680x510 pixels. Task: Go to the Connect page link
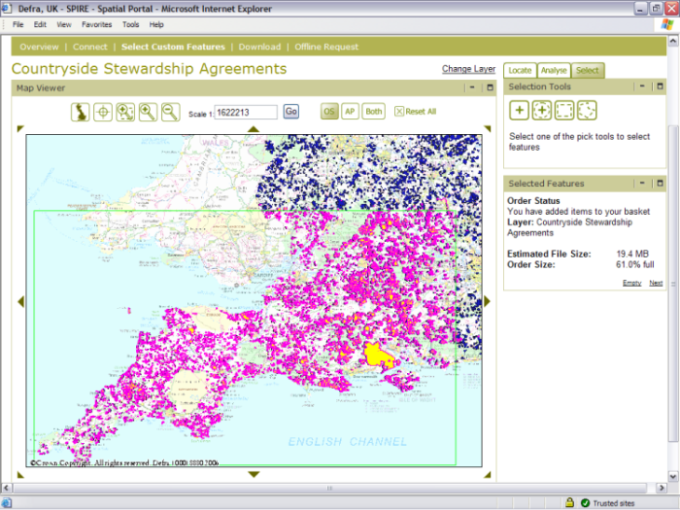[x=90, y=47]
